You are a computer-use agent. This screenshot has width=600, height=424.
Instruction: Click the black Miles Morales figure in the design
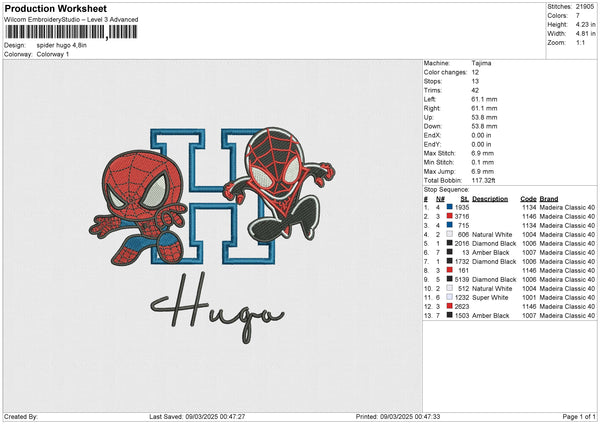(279, 183)
